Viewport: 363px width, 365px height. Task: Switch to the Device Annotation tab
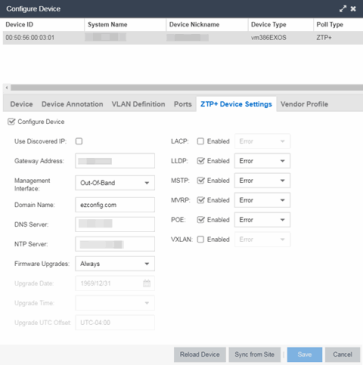coord(72,104)
